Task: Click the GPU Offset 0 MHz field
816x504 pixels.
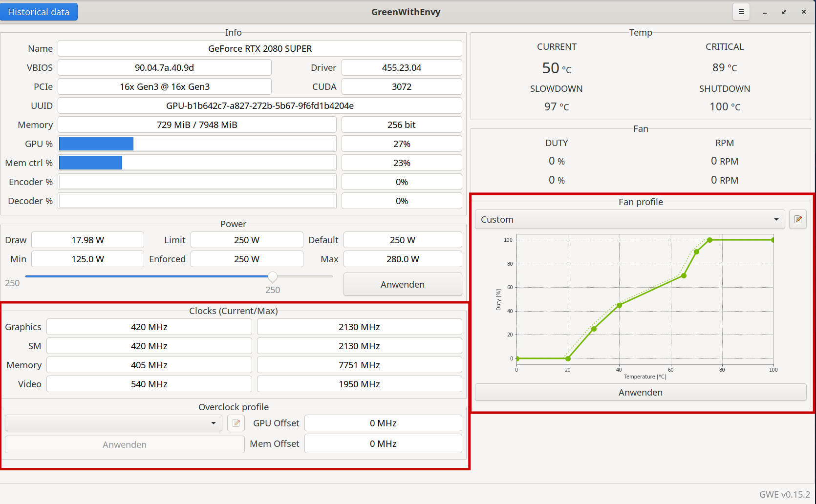Action: [x=383, y=423]
